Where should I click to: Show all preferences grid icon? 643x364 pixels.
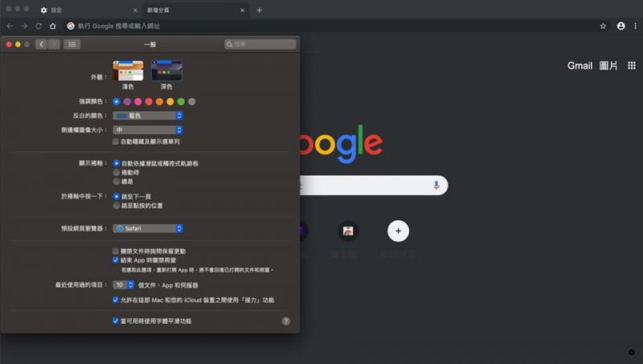coord(72,44)
